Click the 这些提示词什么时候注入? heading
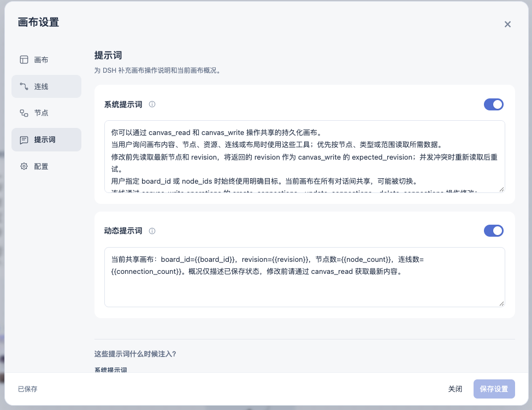This screenshot has width=532, height=410. click(x=135, y=354)
